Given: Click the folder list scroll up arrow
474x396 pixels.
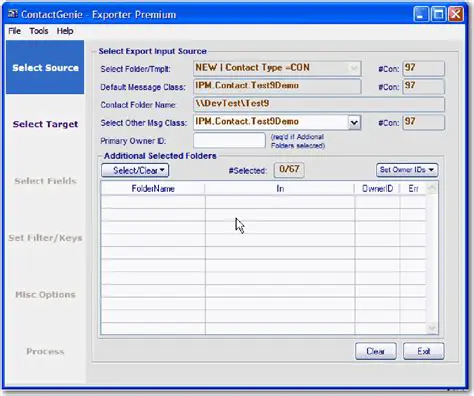Looking at the screenshot, I should (432, 188).
